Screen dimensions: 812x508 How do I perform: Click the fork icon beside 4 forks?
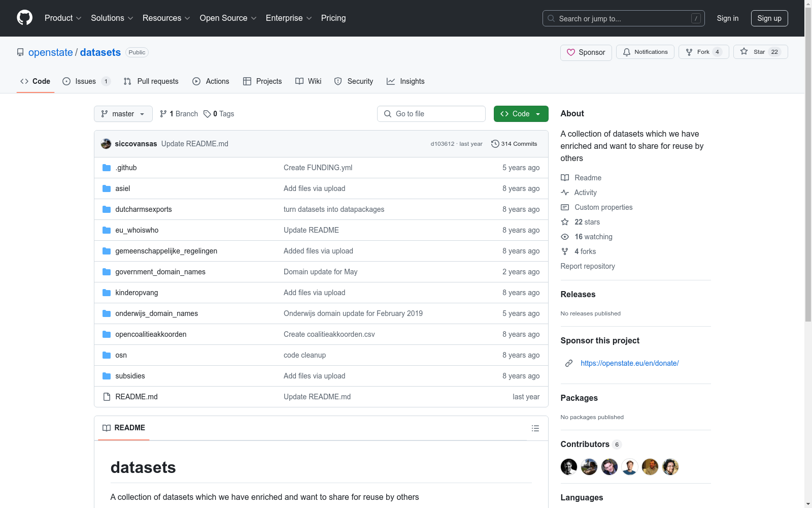[565, 251]
